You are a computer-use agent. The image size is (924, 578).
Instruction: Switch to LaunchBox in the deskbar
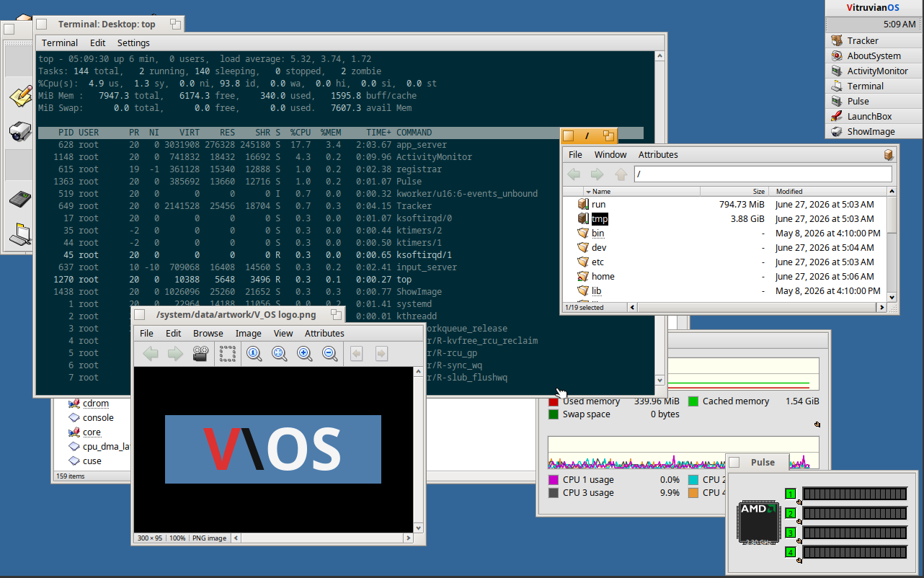point(874,117)
